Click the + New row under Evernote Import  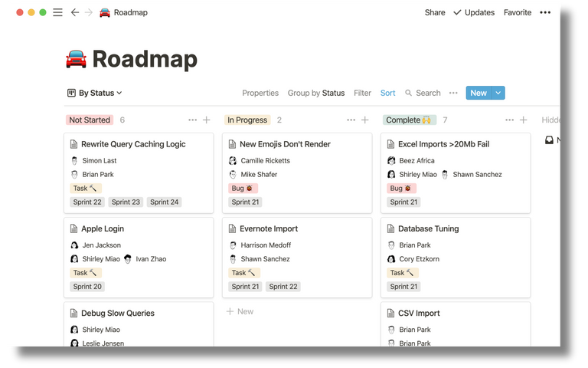pos(240,311)
